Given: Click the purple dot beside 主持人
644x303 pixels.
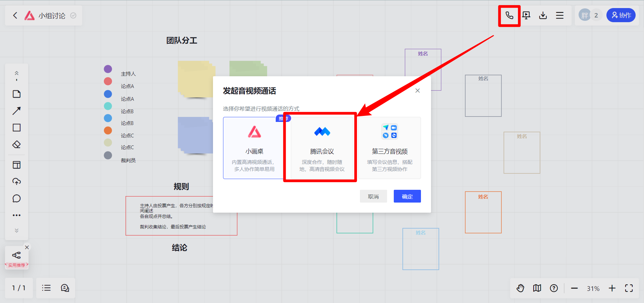Looking at the screenshot, I should click(x=108, y=69).
